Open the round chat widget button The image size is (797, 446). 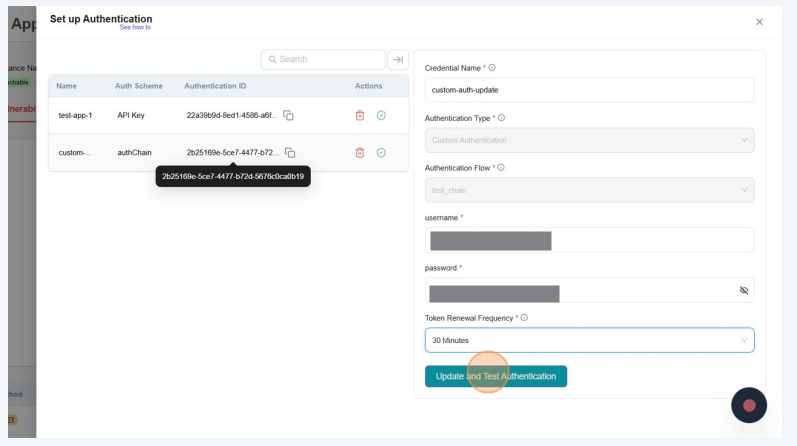click(749, 405)
